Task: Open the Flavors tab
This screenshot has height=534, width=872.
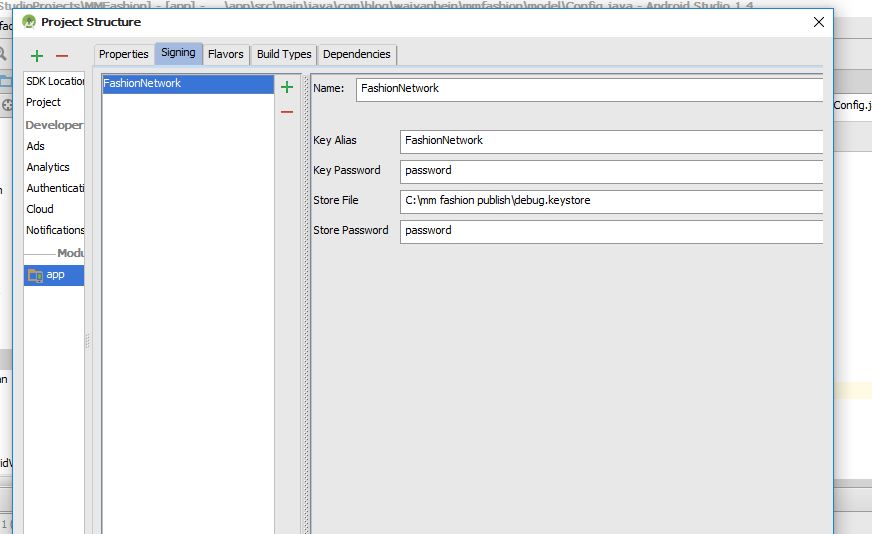Action: tap(226, 55)
